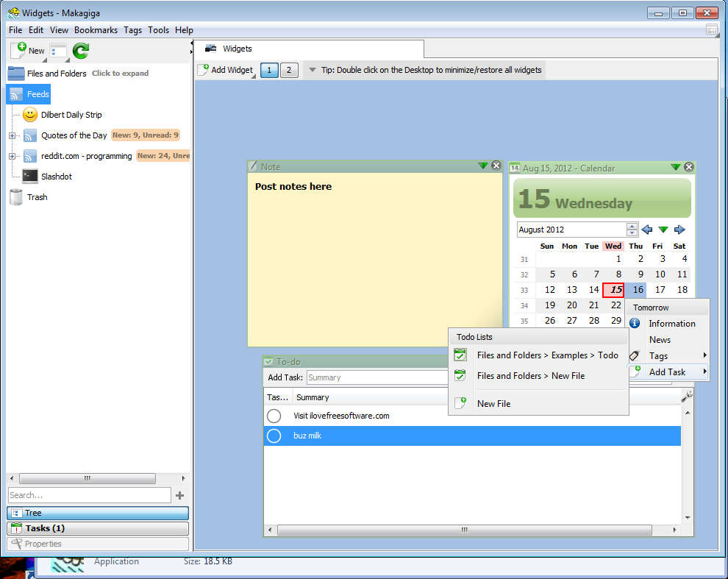Click the To-do list scroll down arrow
The image size is (728, 579).
pyautogui.click(x=688, y=517)
